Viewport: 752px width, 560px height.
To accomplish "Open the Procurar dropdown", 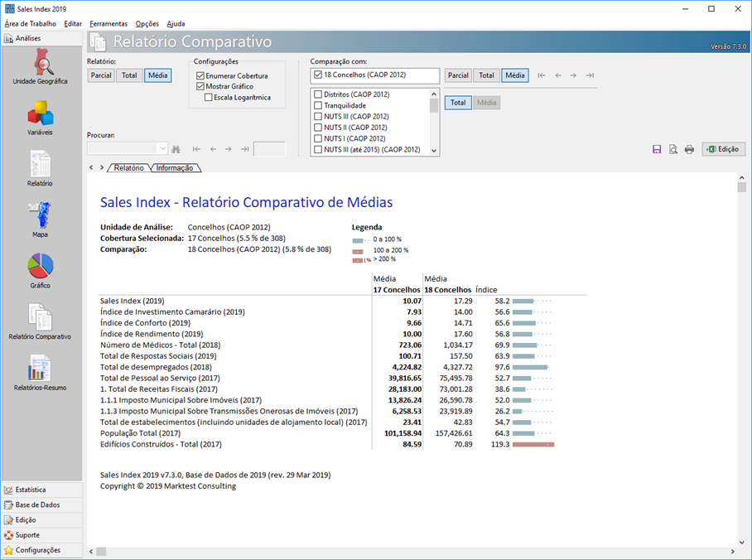I will coord(161,149).
